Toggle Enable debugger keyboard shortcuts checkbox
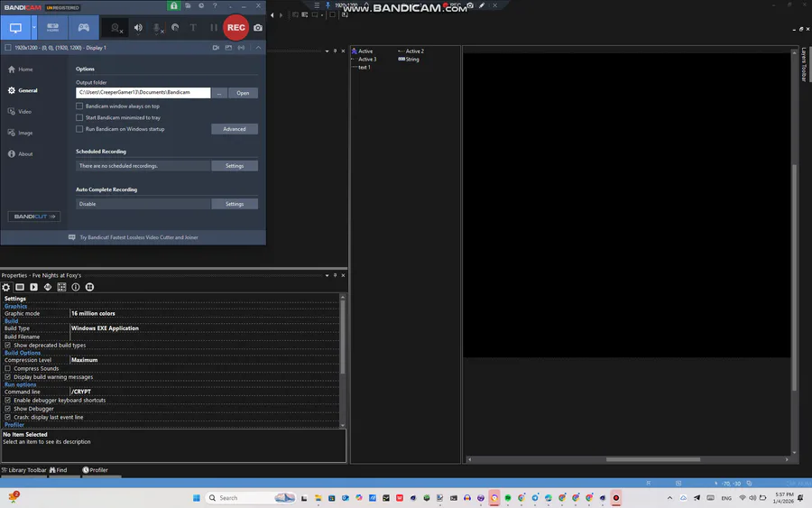812x508 pixels. click(8, 401)
